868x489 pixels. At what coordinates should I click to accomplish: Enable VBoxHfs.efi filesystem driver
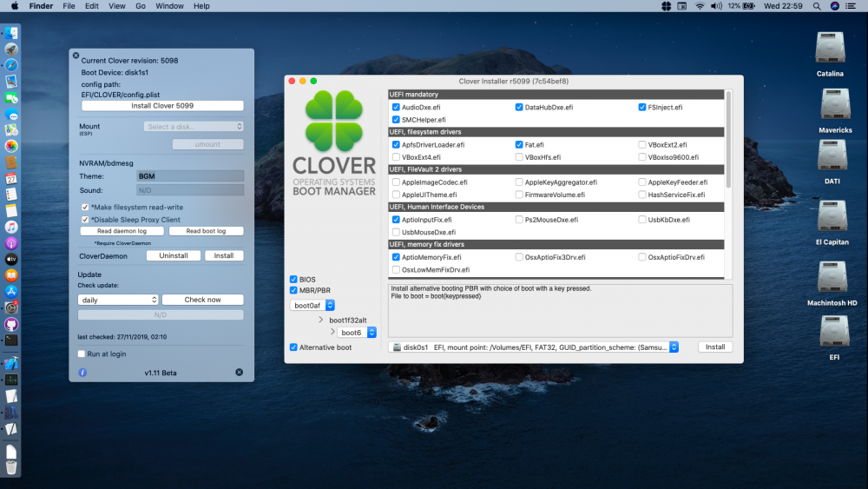tap(519, 157)
